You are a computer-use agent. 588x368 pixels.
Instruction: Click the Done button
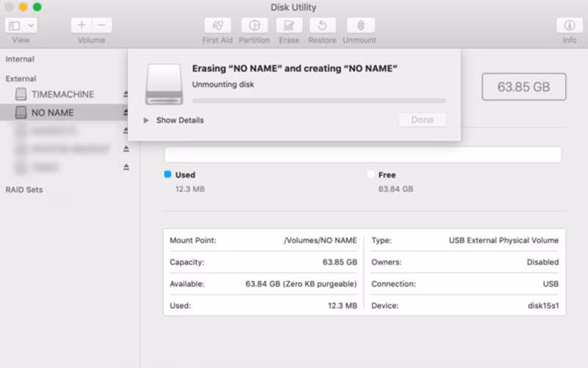(422, 120)
